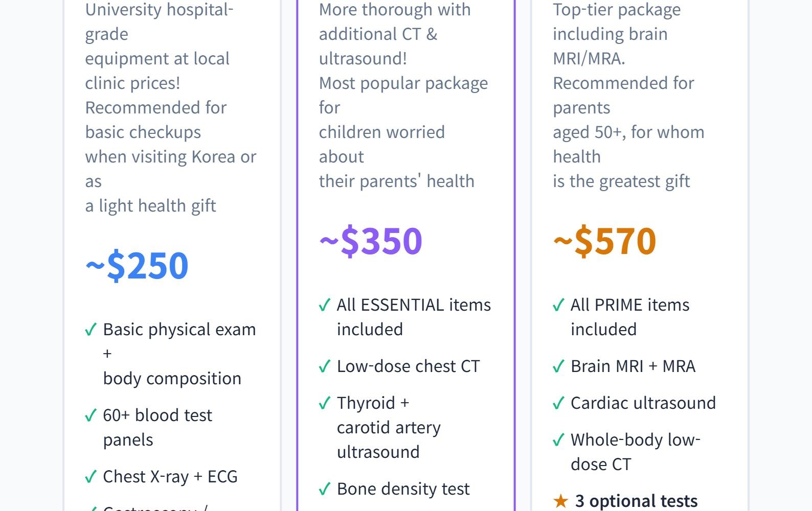Click the Brain MRI + MRA feature text
The width and height of the screenshot is (812, 511).
[633, 366]
